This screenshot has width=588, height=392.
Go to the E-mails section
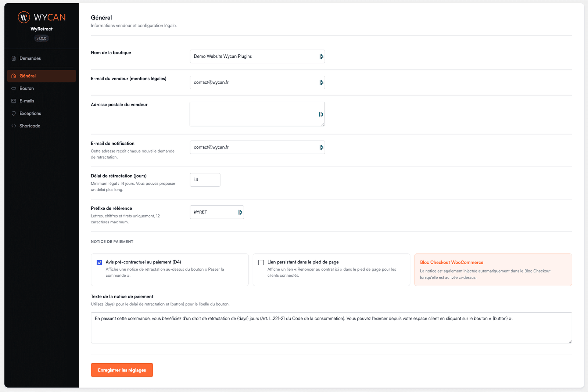coord(42,101)
